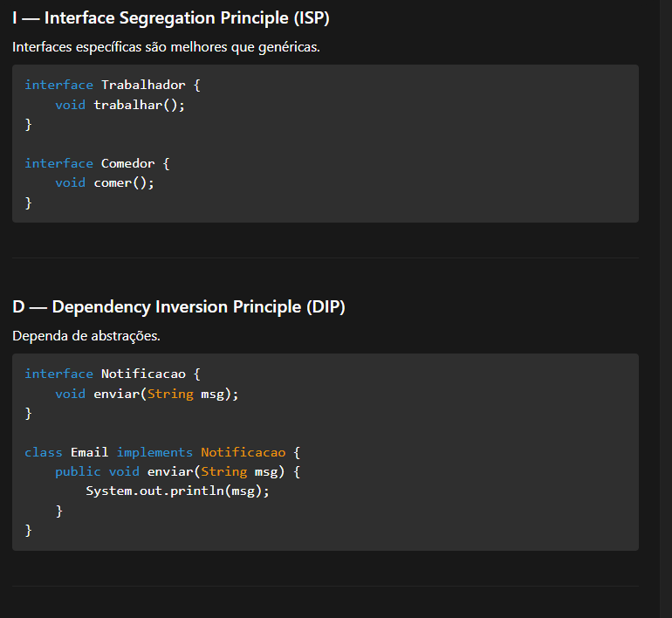Click Notificacao in the interface declaration line
672x618 pixels.
click(143, 374)
